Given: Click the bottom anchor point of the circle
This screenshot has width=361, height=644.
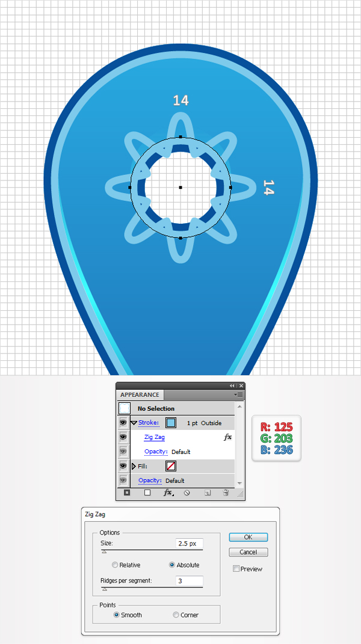Looking at the screenshot, I should coord(180,238).
